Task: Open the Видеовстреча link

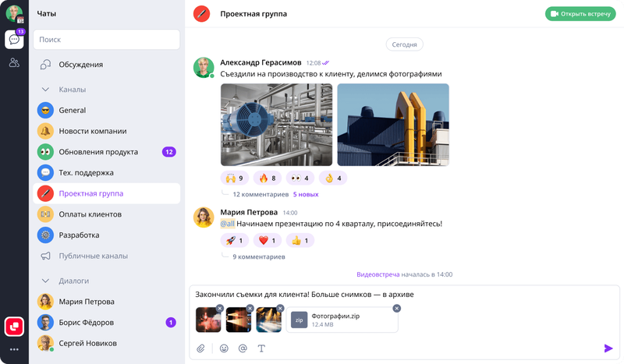Action: (x=378, y=274)
